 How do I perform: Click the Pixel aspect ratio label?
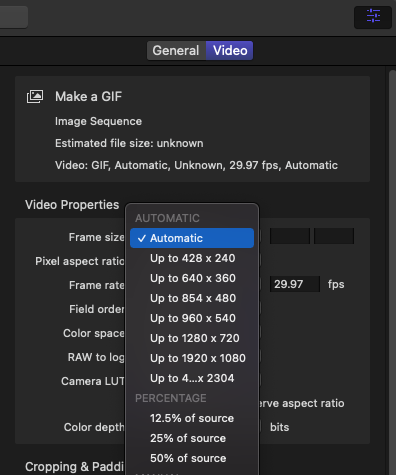coord(80,261)
